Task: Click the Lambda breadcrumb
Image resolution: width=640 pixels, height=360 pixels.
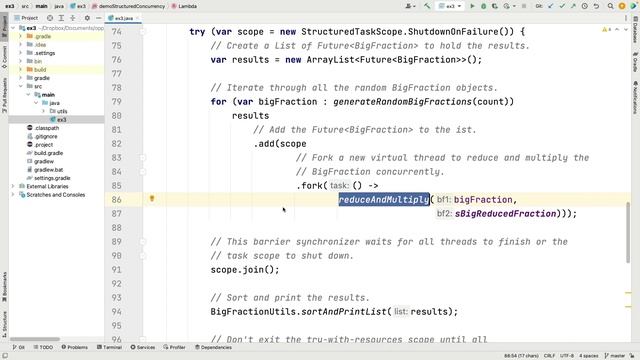Action: click(x=184, y=6)
